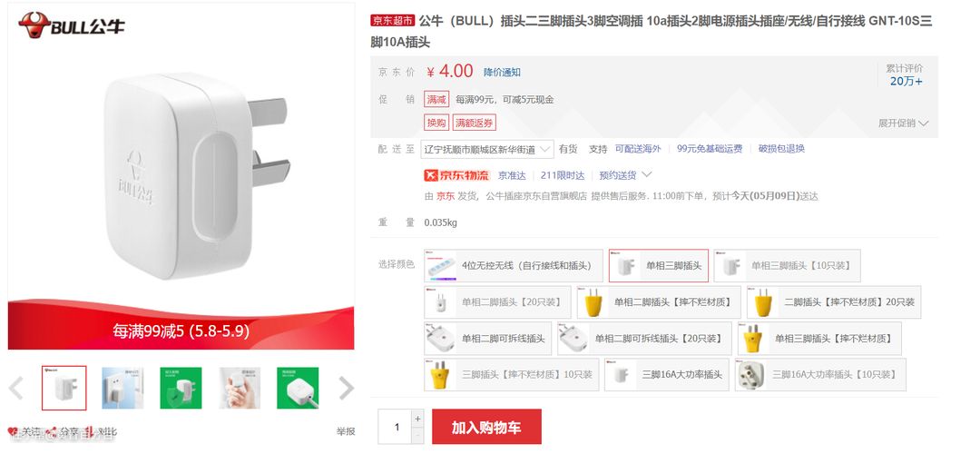Show next thumbnails with right arrow

347,389
